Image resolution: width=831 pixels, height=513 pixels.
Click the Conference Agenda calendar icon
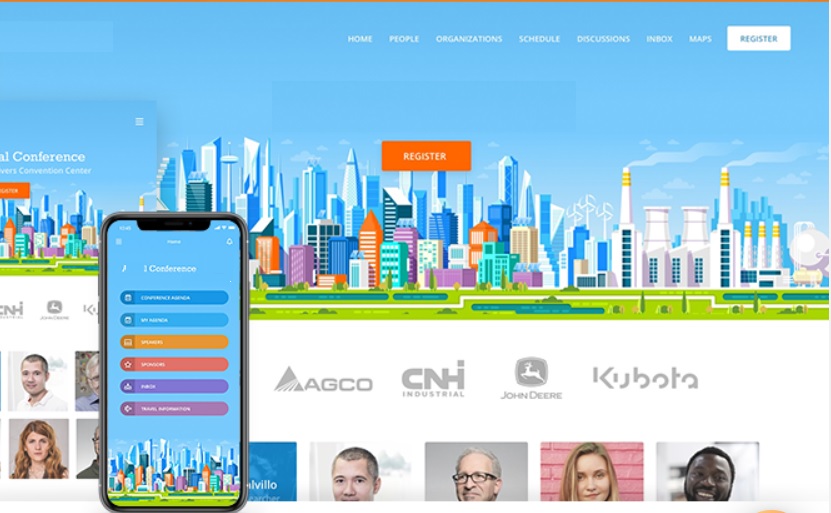[128, 297]
